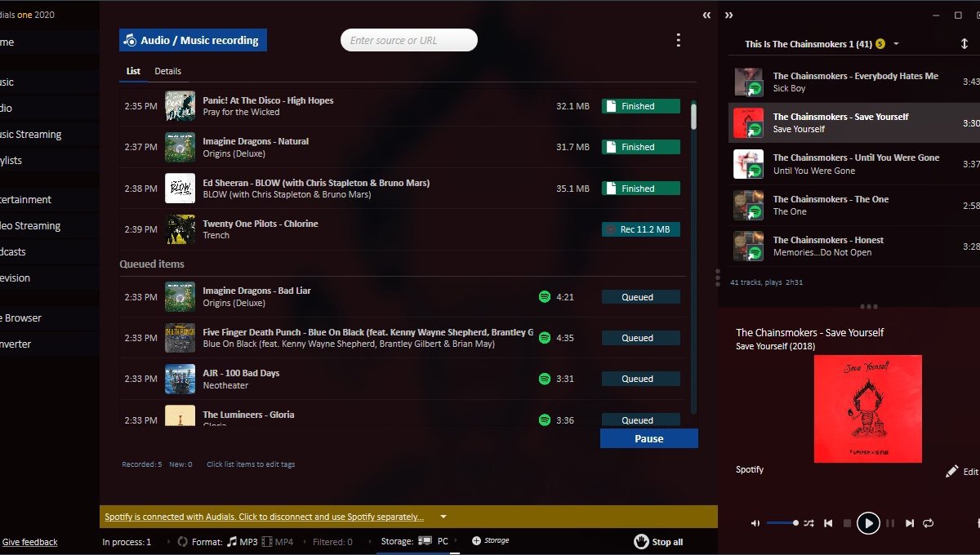980x555 pixels.
Task: Click the three-dot options menu icon
Action: tap(678, 40)
